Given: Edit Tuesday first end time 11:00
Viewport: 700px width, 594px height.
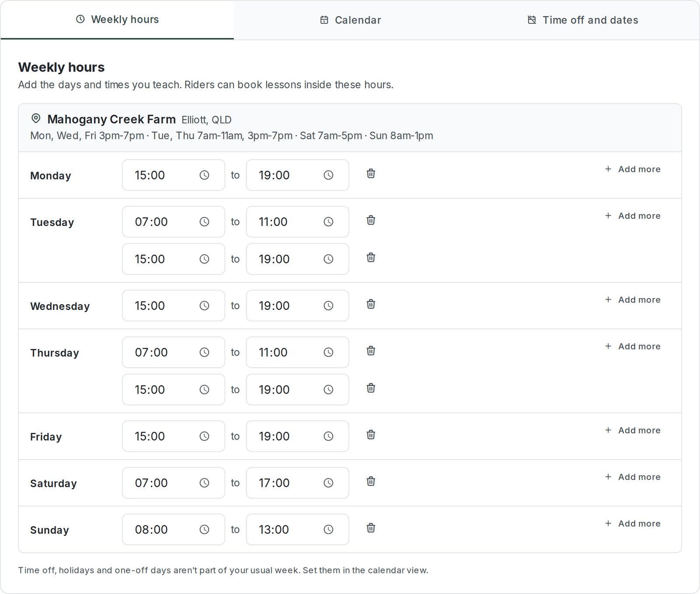Looking at the screenshot, I should tap(297, 222).
